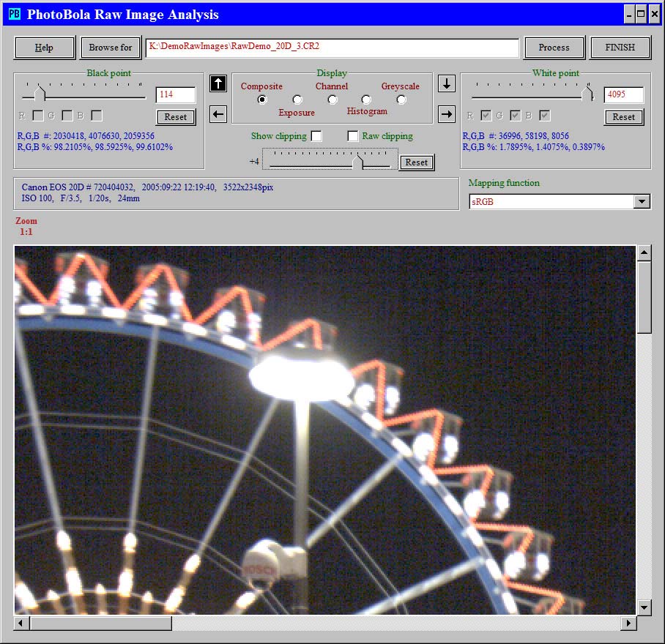The width and height of the screenshot is (665, 644).
Task: Click the left arrow navigation icon
Action: click(218, 114)
